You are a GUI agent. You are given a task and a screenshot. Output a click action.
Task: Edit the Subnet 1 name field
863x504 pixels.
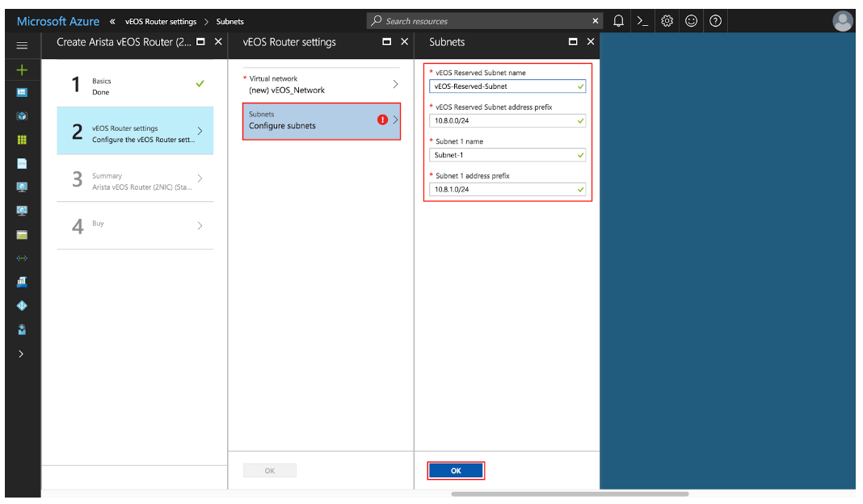[507, 155]
